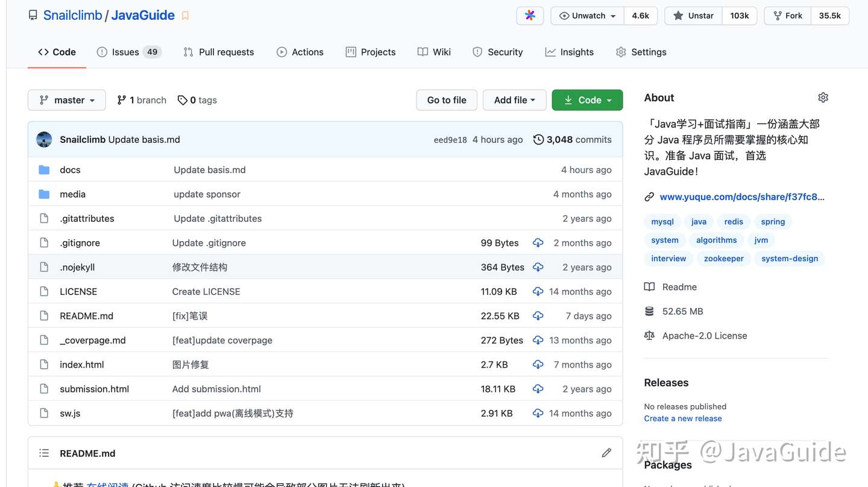Click the license scale icon in About
The height and width of the screenshot is (487, 868).
coord(649,336)
